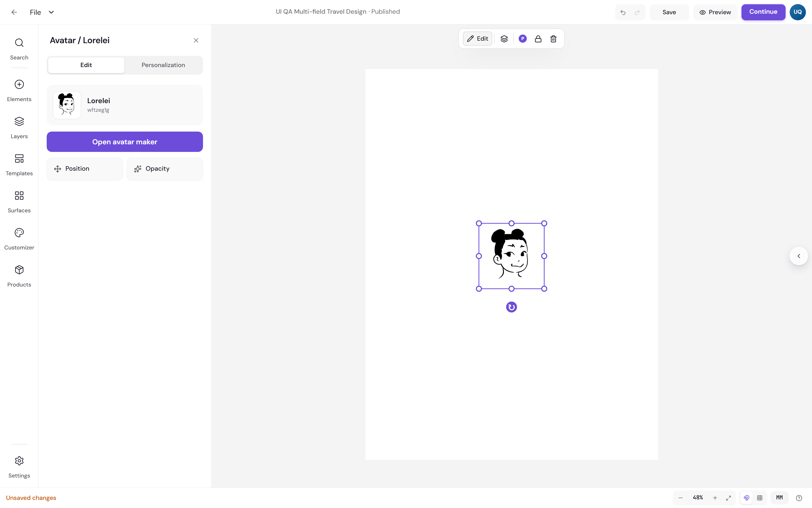This screenshot has height=508, width=812.
Task: Click the Preview button
Action: click(x=715, y=12)
